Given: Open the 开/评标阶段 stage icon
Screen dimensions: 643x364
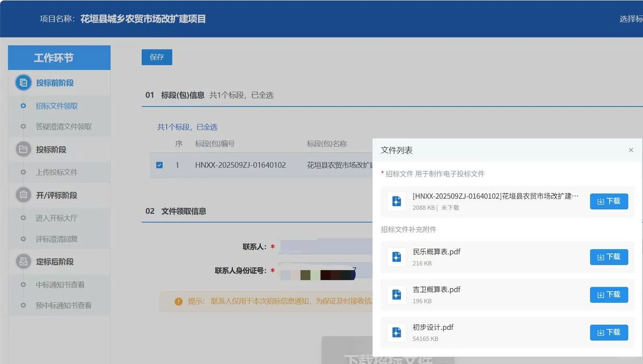Looking at the screenshot, I should 23,195.
